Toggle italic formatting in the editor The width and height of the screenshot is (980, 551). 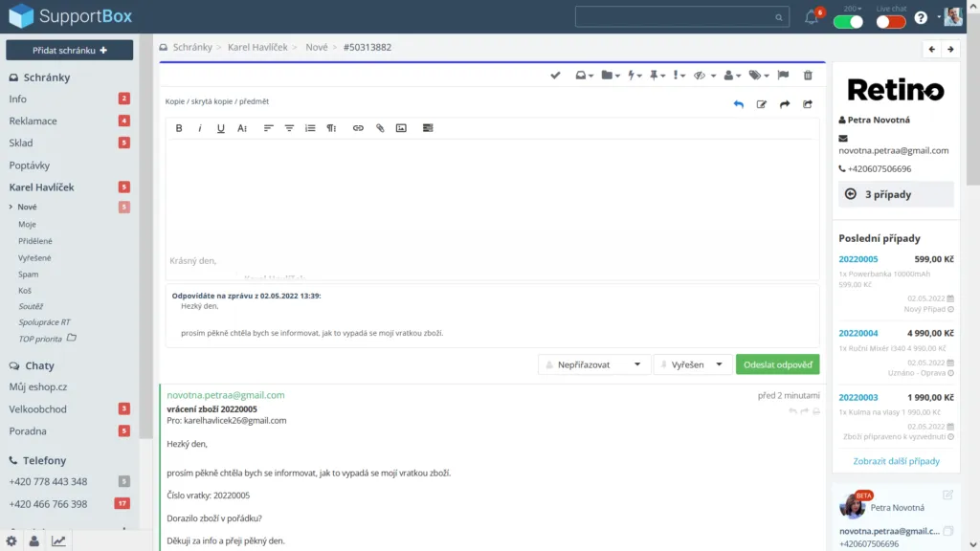[200, 127]
